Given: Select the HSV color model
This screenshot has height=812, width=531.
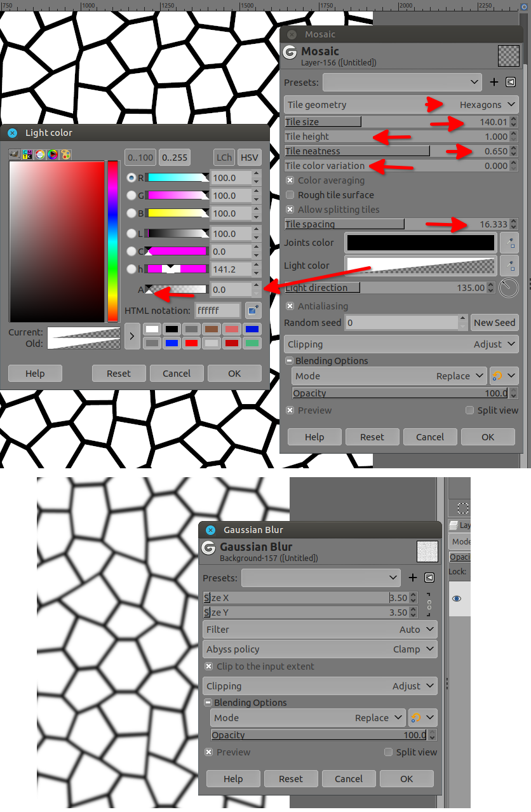Looking at the screenshot, I should 250,158.
